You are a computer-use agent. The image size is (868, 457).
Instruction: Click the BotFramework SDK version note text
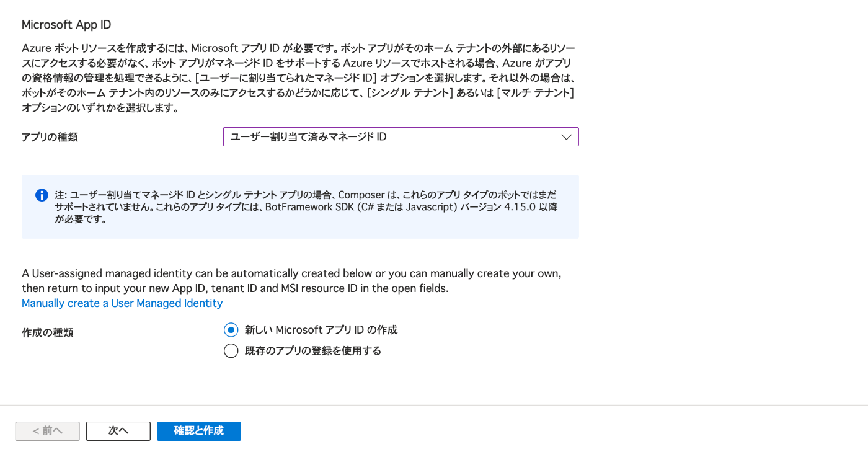pos(306,207)
